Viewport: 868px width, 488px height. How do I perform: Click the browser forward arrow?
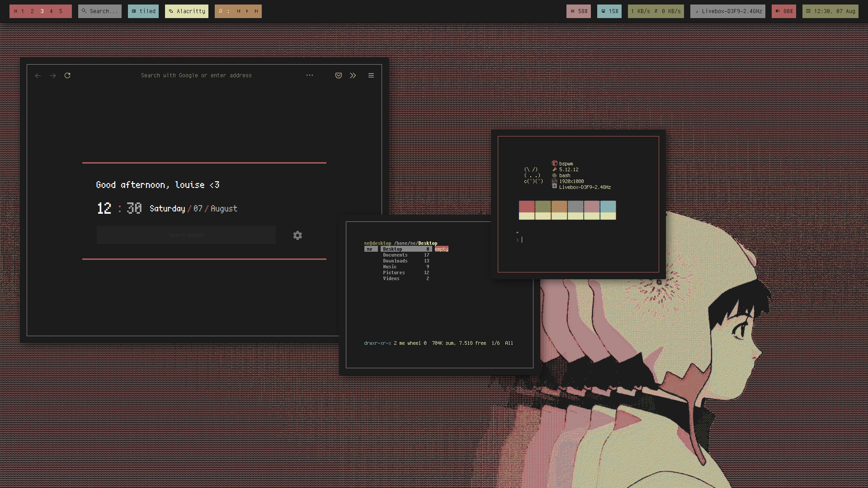[x=53, y=75]
